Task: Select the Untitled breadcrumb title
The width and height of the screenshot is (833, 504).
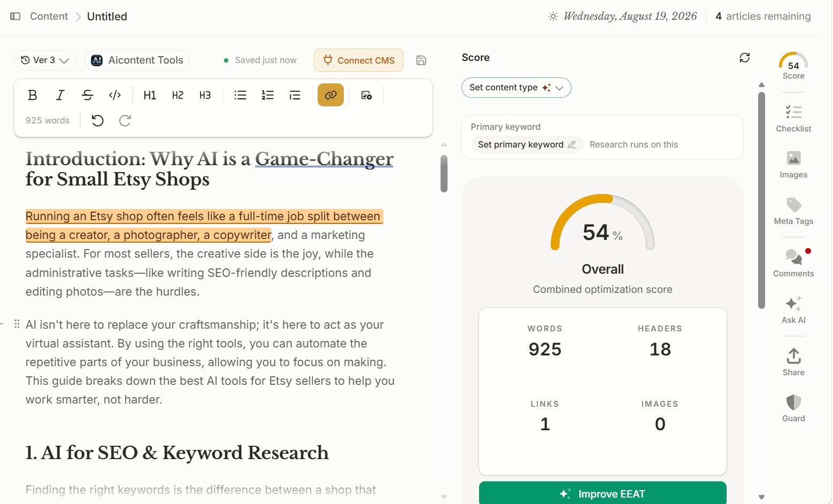Action: pyautogui.click(x=107, y=17)
